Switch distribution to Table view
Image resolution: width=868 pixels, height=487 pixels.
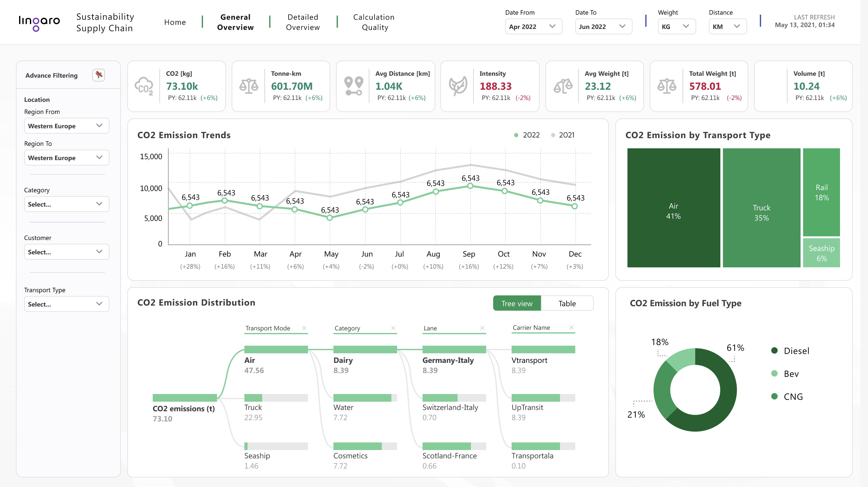(x=567, y=303)
